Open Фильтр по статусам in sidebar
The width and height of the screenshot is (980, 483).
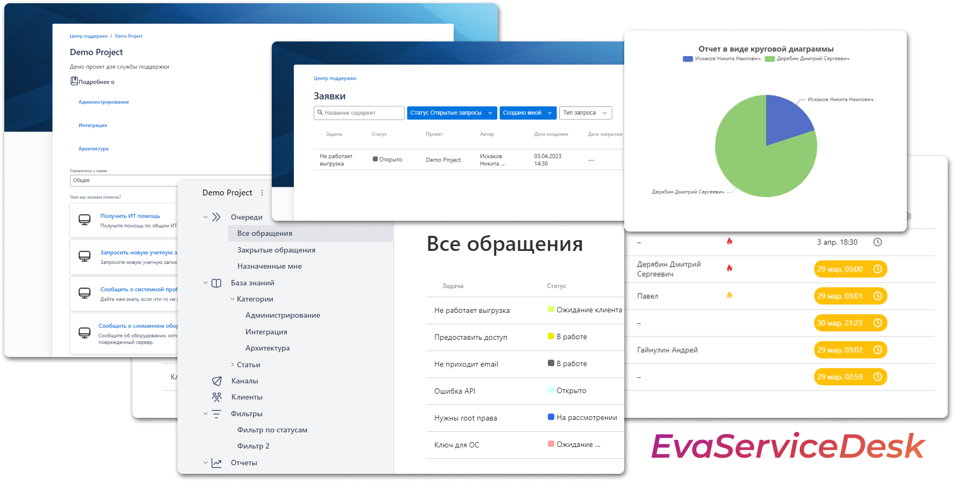point(272,430)
